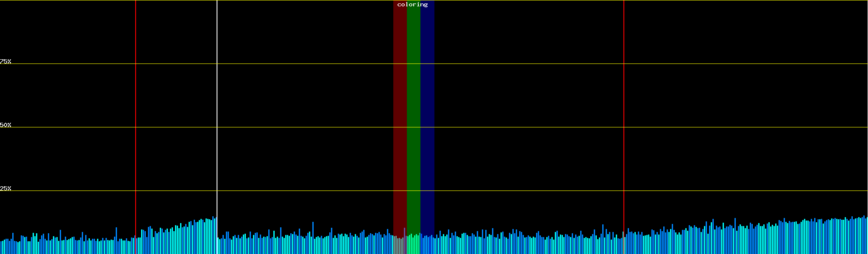Click the 25% axis label
The width and height of the screenshot is (868, 254).
[6, 188]
